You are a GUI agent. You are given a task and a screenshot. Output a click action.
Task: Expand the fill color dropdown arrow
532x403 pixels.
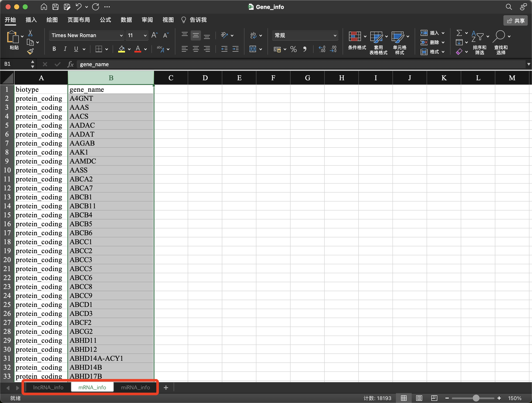(129, 49)
